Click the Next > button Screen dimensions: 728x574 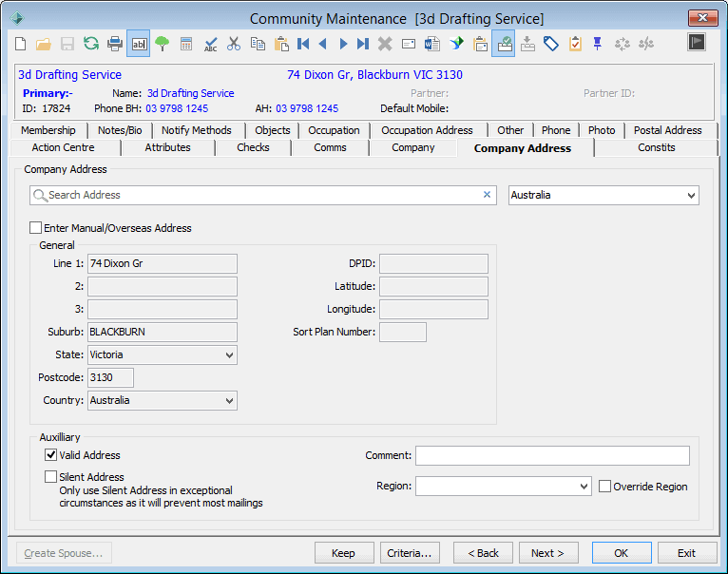tap(548, 553)
